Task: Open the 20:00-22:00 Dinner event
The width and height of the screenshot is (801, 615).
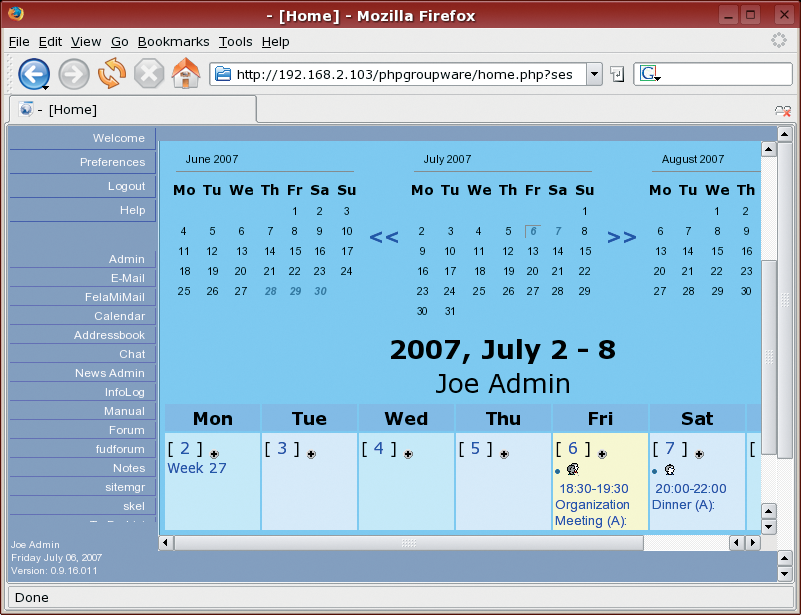Action: click(690, 496)
